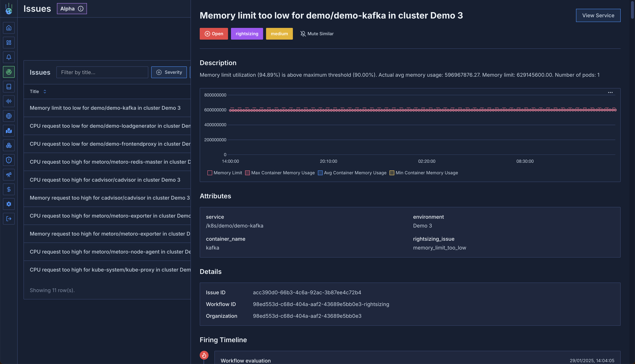Viewport: 635px width, 364px height.
Task: Open chart three-dot options menu
Action: click(x=610, y=92)
